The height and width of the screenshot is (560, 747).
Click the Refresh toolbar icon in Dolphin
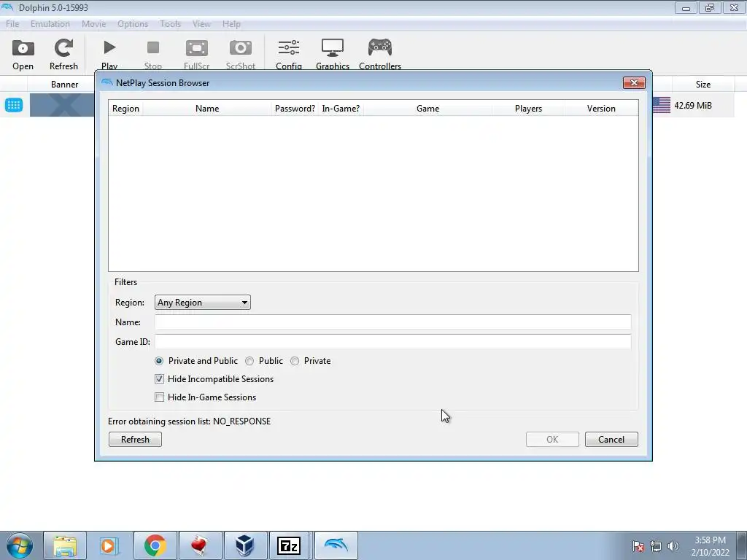[63, 54]
